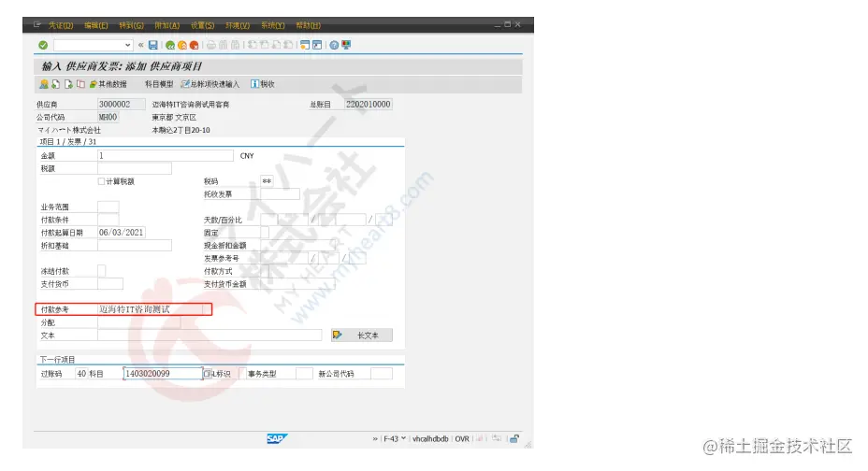Click the 供应商 field 3000002
The height and width of the screenshot is (471, 868).
point(122,104)
